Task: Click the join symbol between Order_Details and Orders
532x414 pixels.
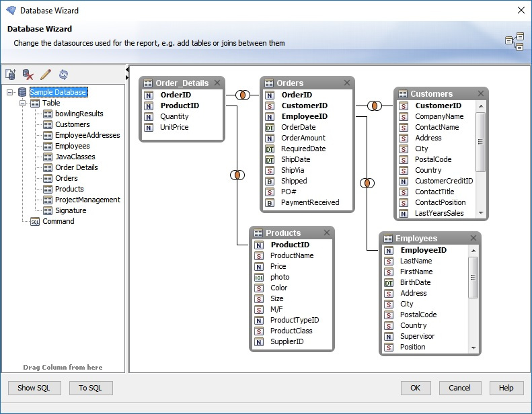Action: 243,95
